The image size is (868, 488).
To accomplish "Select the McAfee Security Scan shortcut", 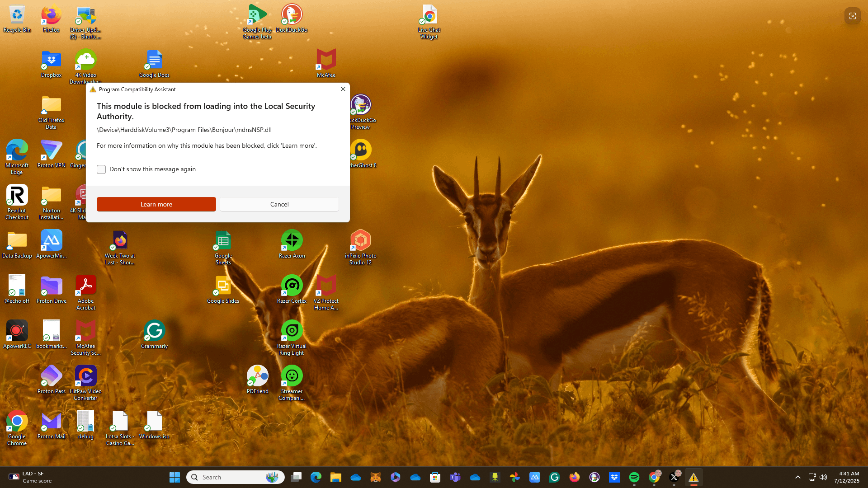I will click(85, 338).
